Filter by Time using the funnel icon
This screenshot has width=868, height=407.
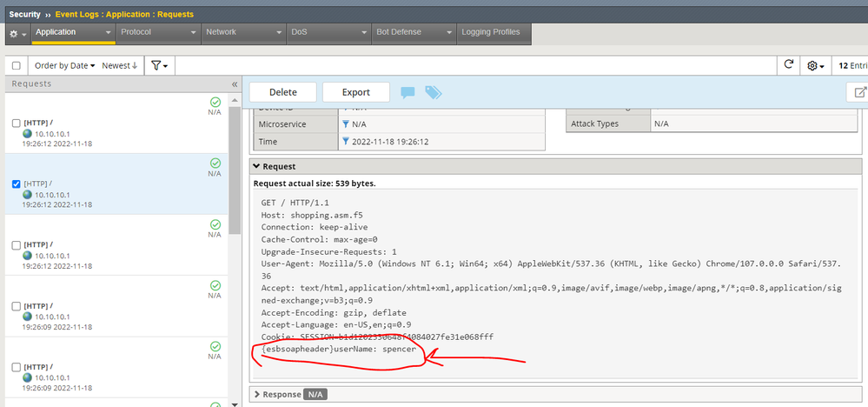pos(346,142)
